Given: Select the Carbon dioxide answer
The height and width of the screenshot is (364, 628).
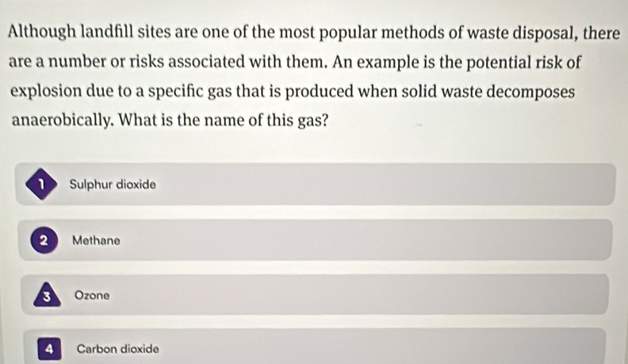Looking at the screenshot, I should pyautogui.click(x=317, y=348).
